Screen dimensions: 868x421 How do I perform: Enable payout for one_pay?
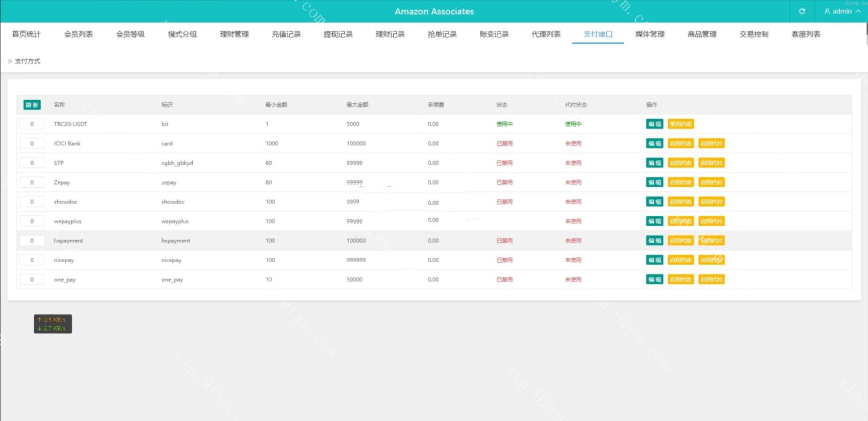tap(711, 279)
